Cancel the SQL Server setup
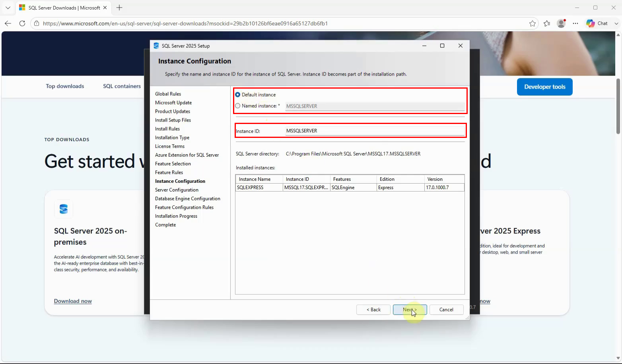The height and width of the screenshot is (364, 622). coord(446,310)
